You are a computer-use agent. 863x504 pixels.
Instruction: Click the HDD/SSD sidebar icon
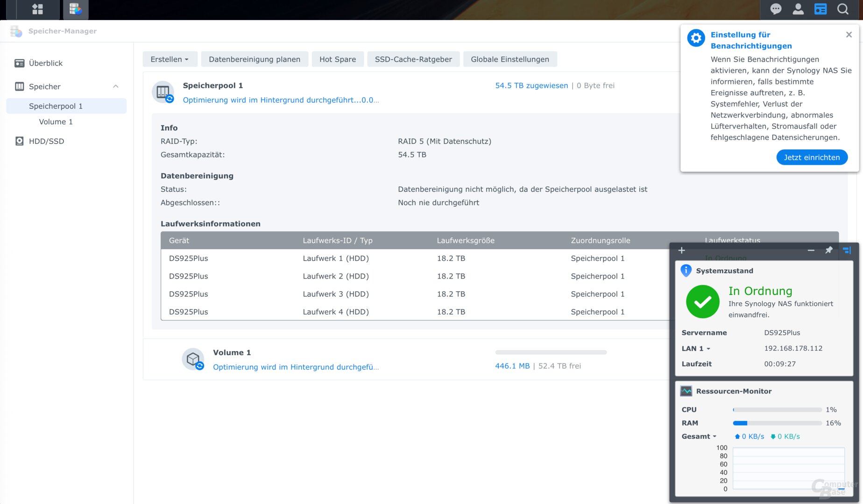(20, 141)
